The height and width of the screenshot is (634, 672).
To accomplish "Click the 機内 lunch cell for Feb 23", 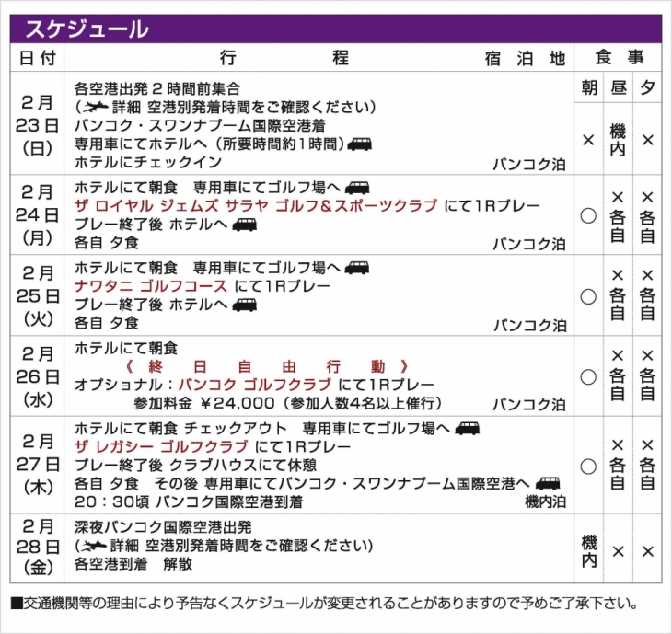I will coord(618,140).
